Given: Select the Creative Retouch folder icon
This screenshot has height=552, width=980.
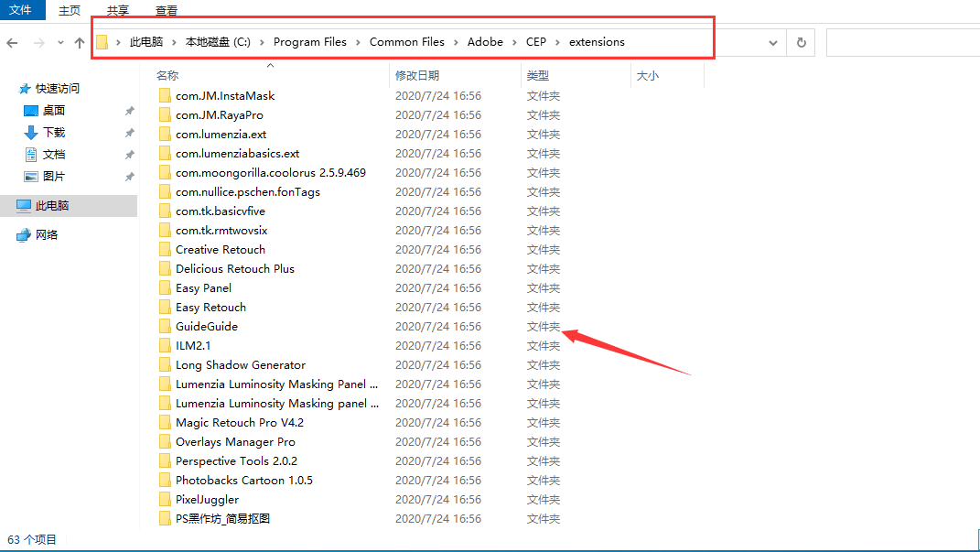Looking at the screenshot, I should click(165, 249).
